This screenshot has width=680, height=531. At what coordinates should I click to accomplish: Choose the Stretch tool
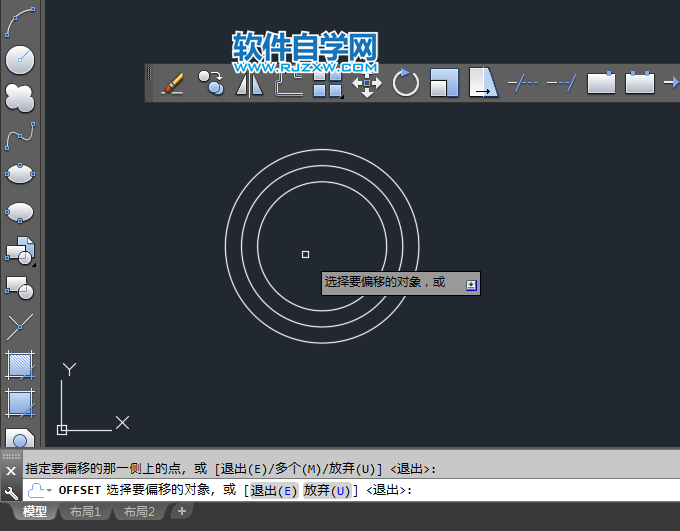tap(483, 83)
